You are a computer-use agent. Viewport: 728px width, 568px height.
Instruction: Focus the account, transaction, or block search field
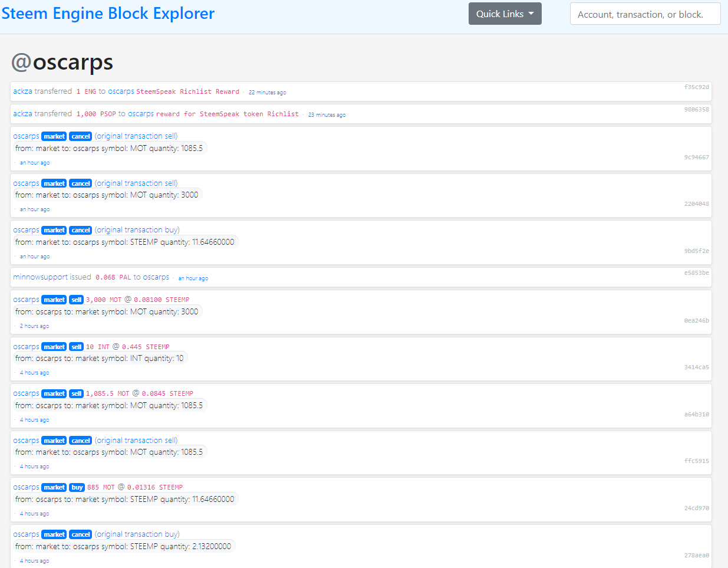click(645, 14)
